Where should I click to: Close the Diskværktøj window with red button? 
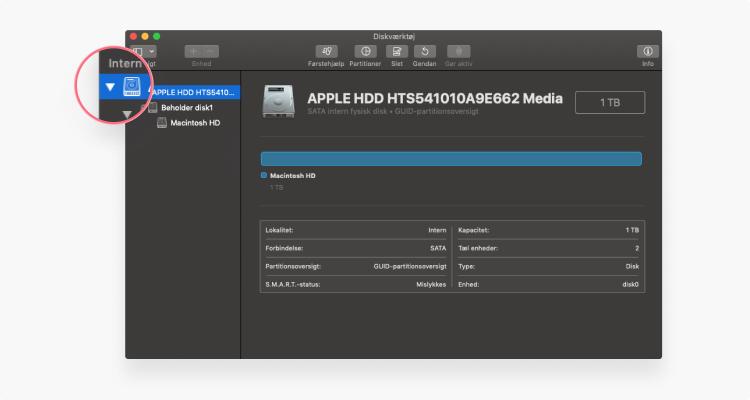click(133, 36)
